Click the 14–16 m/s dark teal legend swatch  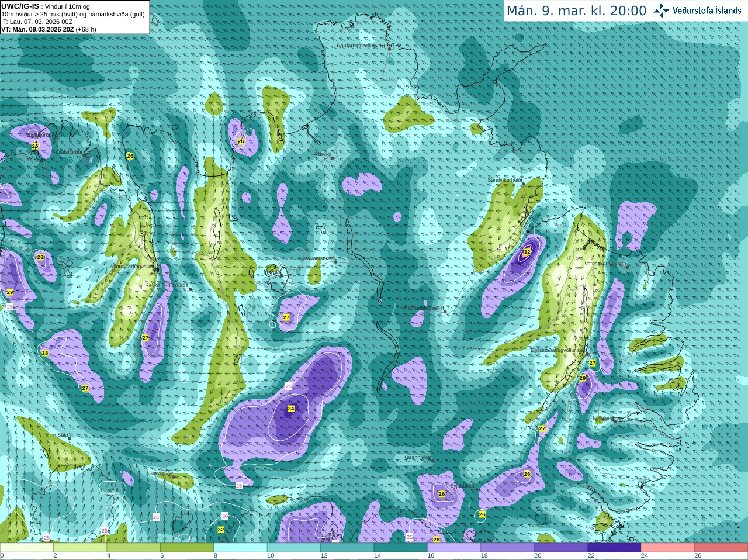click(400, 548)
